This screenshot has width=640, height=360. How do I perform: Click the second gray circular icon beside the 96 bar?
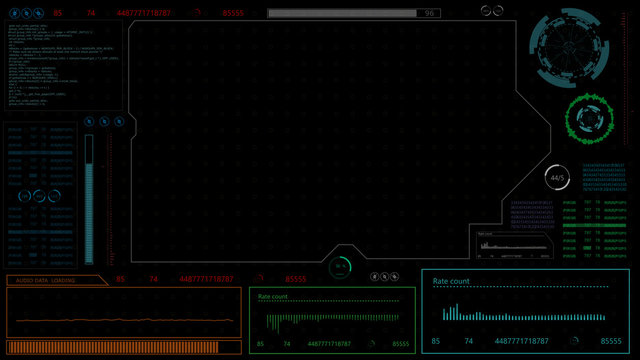tap(498, 11)
